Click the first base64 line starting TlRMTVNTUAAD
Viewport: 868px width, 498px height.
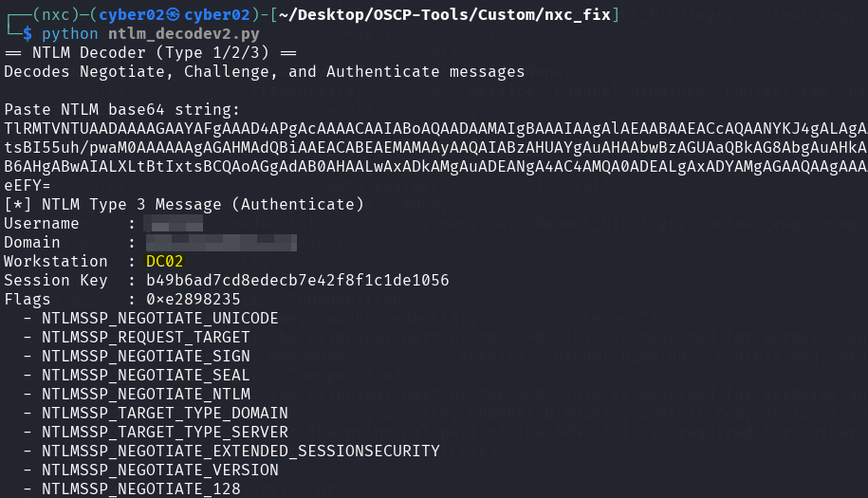pyautogui.click(x=434, y=128)
